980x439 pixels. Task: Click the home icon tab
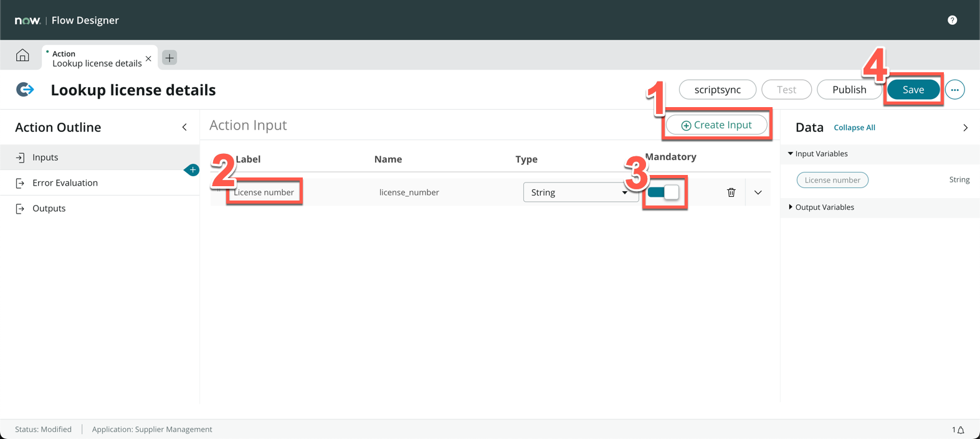tap(22, 55)
